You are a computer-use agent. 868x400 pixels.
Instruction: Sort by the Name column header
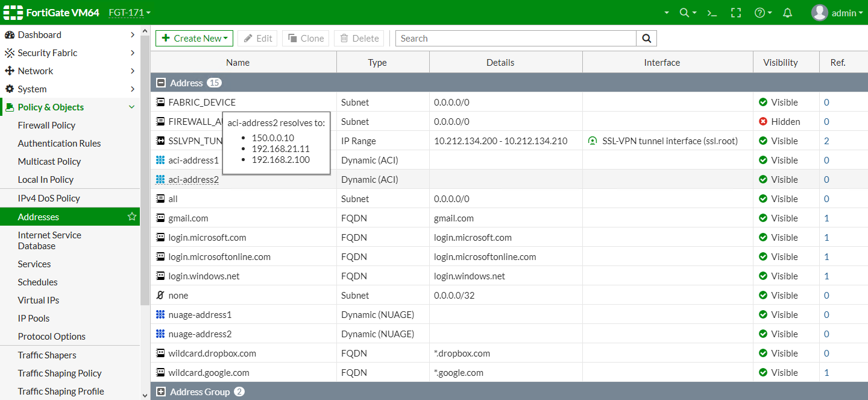[237, 62]
